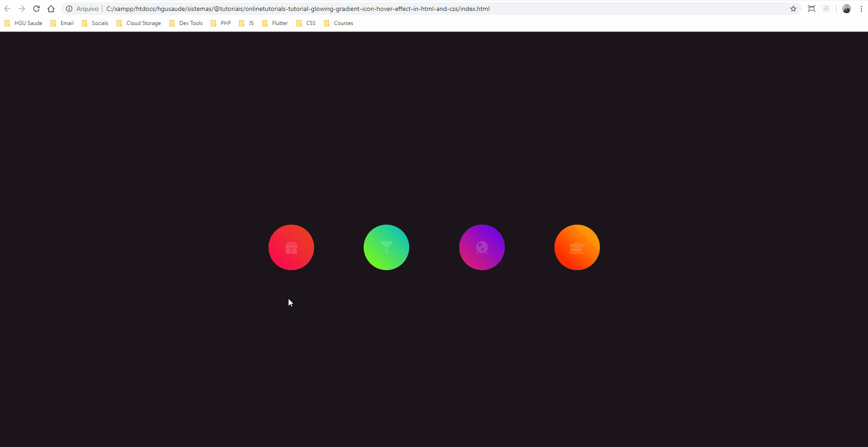Viewport: 868px width, 447px height.
Task: Open the Flutter bookmark folder
Action: [x=275, y=23]
